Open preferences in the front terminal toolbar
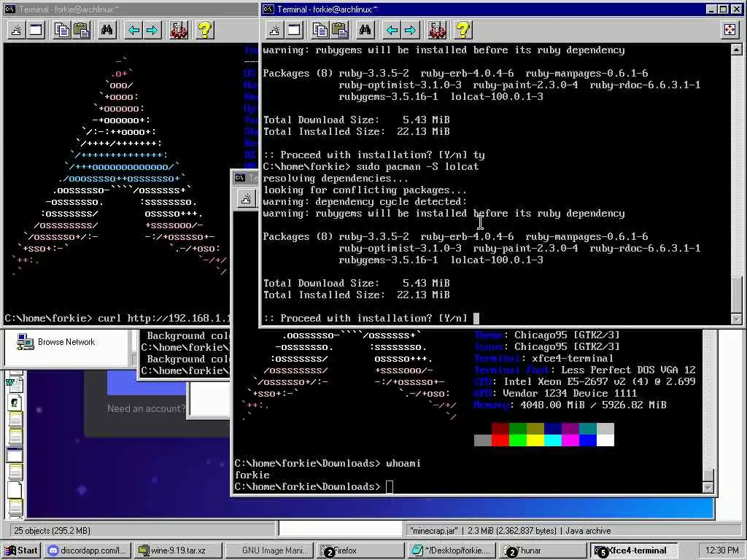 (x=437, y=31)
